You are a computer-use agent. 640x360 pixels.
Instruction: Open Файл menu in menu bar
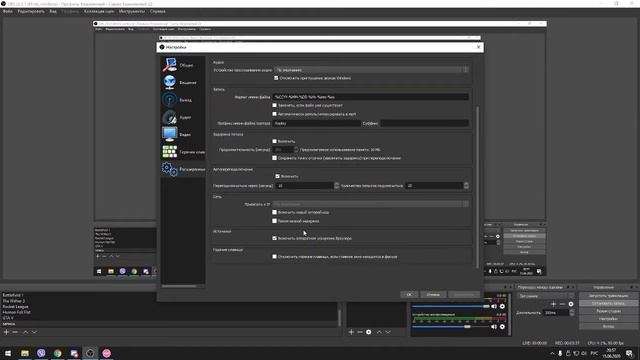point(7,11)
